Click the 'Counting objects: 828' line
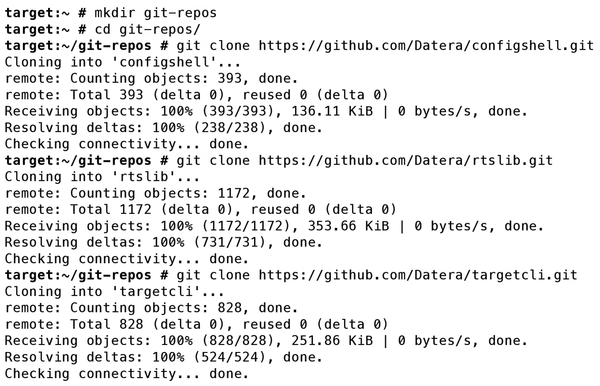 (x=151, y=308)
